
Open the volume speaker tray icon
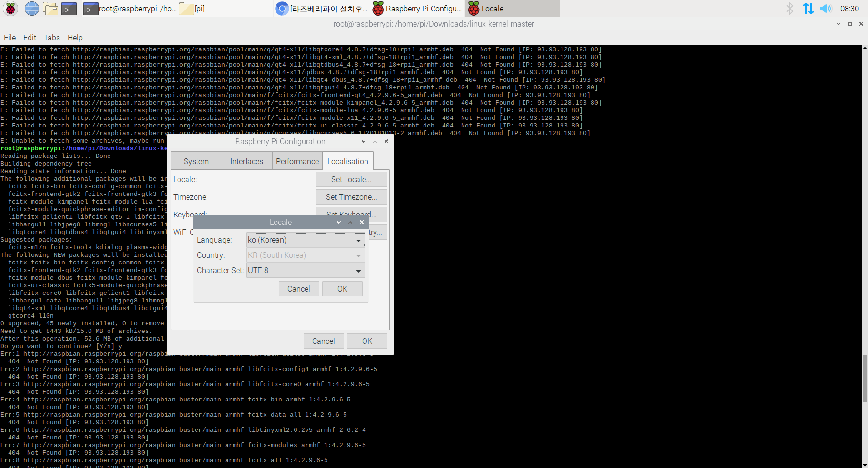click(x=826, y=9)
